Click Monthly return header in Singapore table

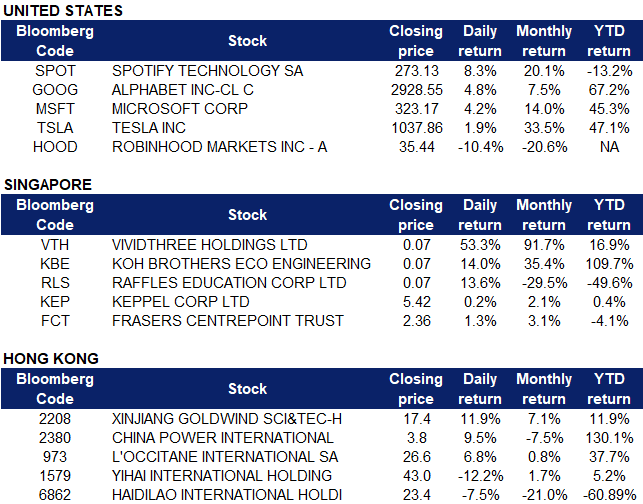tap(544, 214)
